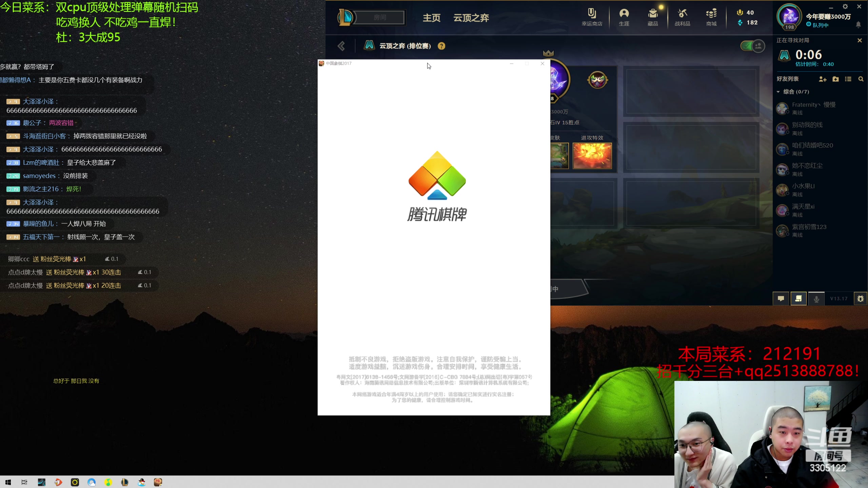868x488 pixels.
Task: Toggle the voice microphone icon
Action: 816,299
